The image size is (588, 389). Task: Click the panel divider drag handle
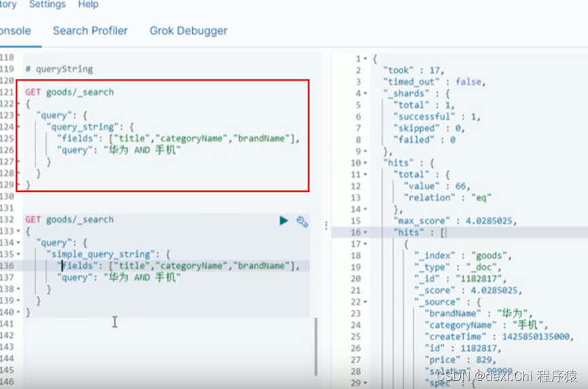[326, 225]
